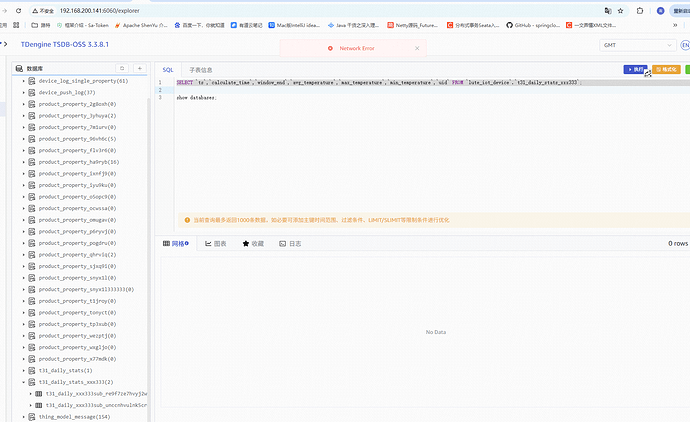Close the Network Error notification
Image resolution: width=690 pixels, height=422 pixels.
[x=331, y=48]
